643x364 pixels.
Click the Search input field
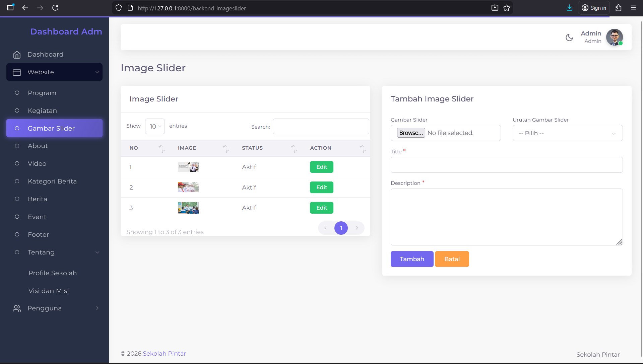tap(321, 126)
